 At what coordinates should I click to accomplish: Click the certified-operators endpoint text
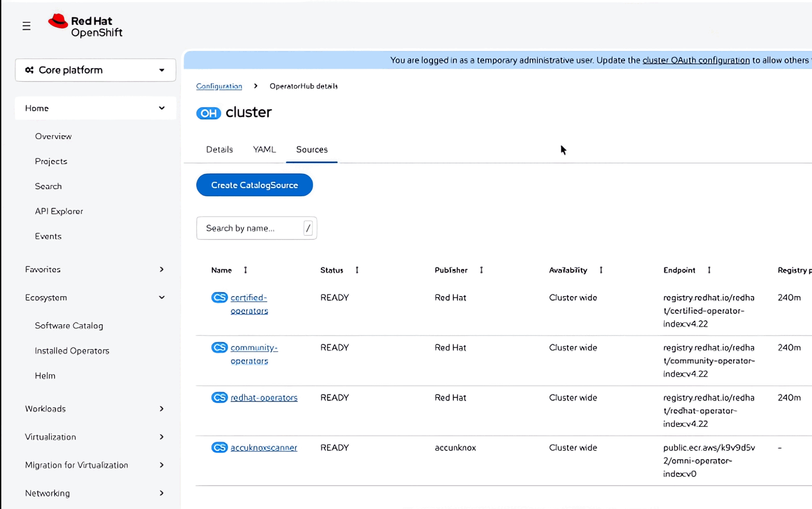[x=709, y=311]
